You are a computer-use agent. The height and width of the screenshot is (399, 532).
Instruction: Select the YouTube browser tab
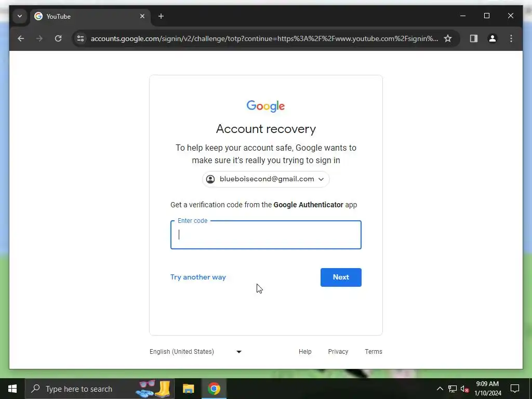pos(90,16)
